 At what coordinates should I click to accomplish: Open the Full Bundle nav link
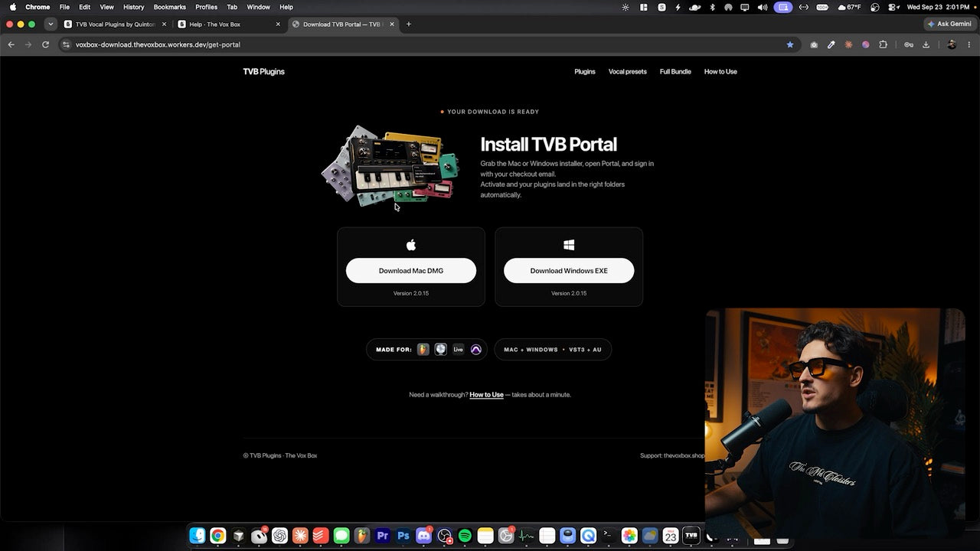[675, 72]
